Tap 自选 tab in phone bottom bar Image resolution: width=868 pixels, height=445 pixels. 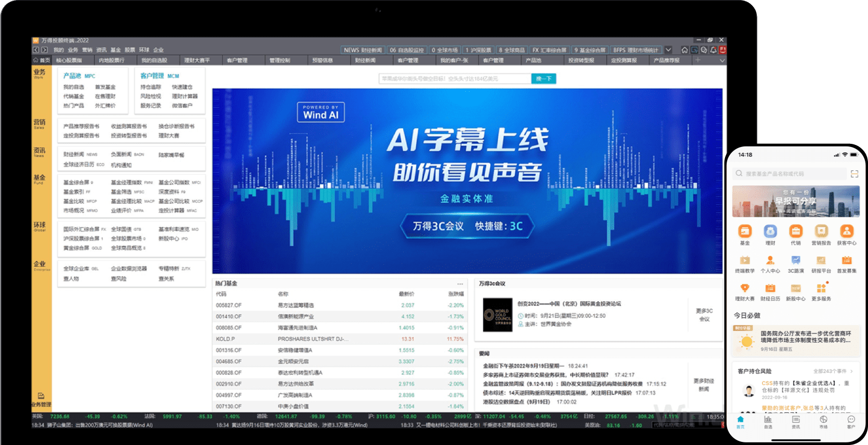tap(768, 422)
